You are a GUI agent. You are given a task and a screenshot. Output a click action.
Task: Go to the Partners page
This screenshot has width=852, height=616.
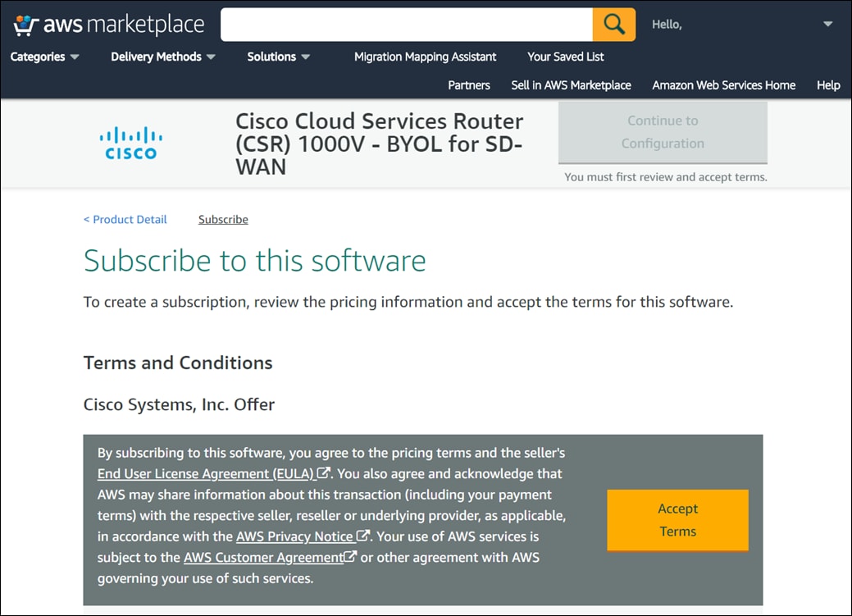click(x=469, y=85)
